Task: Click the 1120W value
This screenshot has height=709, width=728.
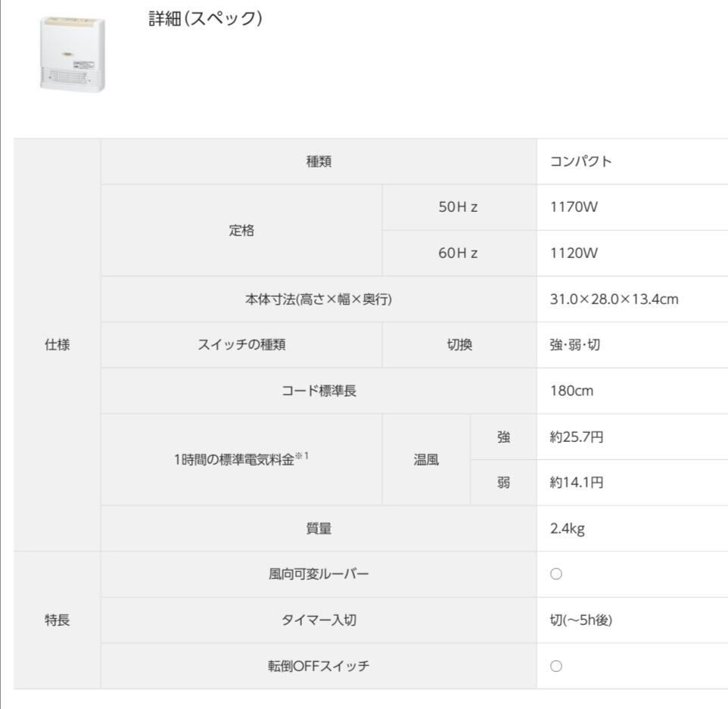Action: point(574,253)
